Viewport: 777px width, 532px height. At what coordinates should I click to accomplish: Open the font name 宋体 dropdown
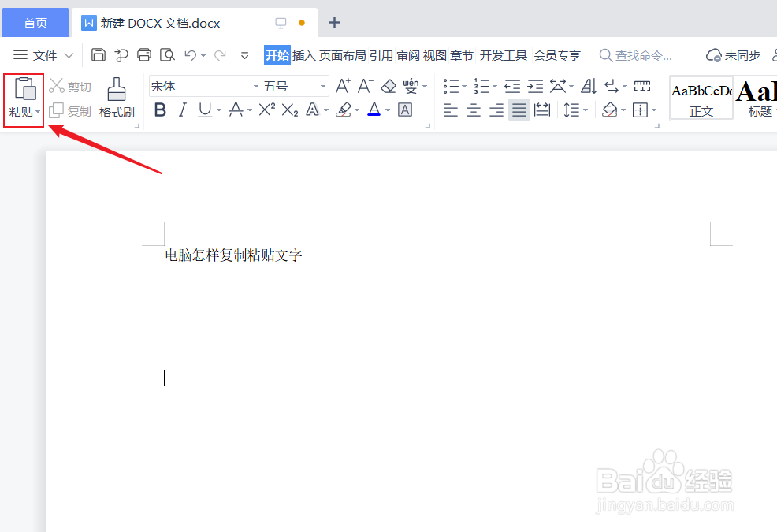point(255,86)
